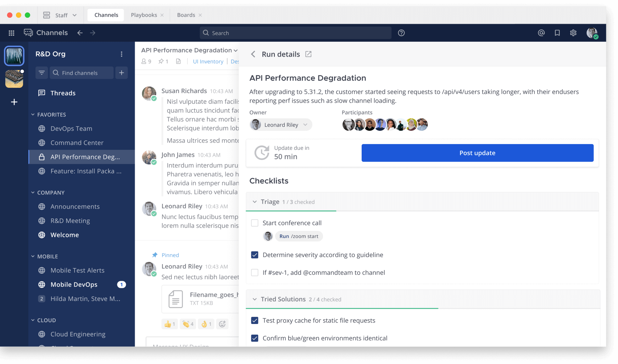Open recent mentions with the @ icon
This screenshot has height=364, width=618.
541,33
